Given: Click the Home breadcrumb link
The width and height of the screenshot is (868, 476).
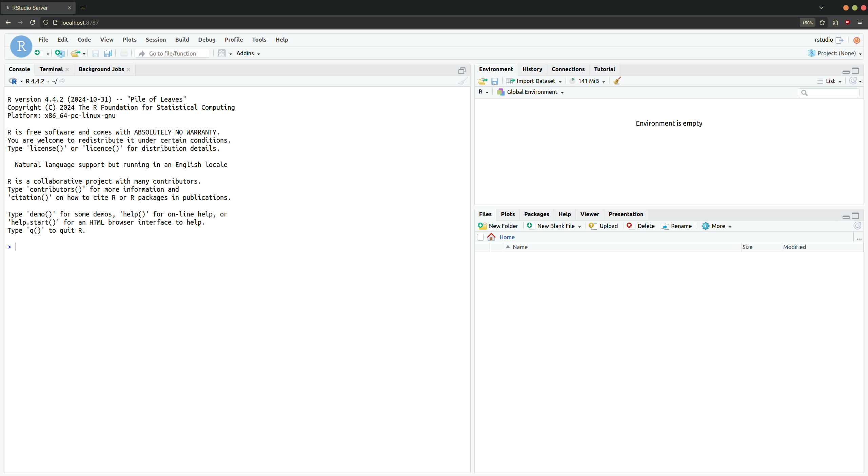Looking at the screenshot, I should click(507, 237).
